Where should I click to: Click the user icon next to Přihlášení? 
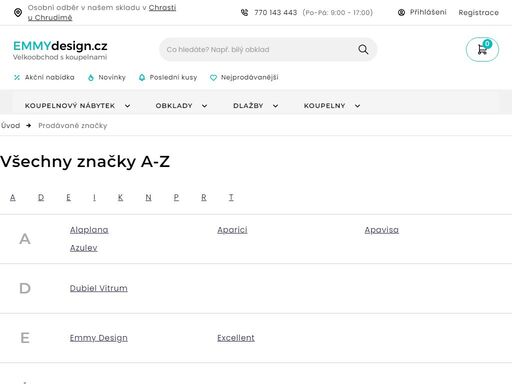click(x=401, y=12)
